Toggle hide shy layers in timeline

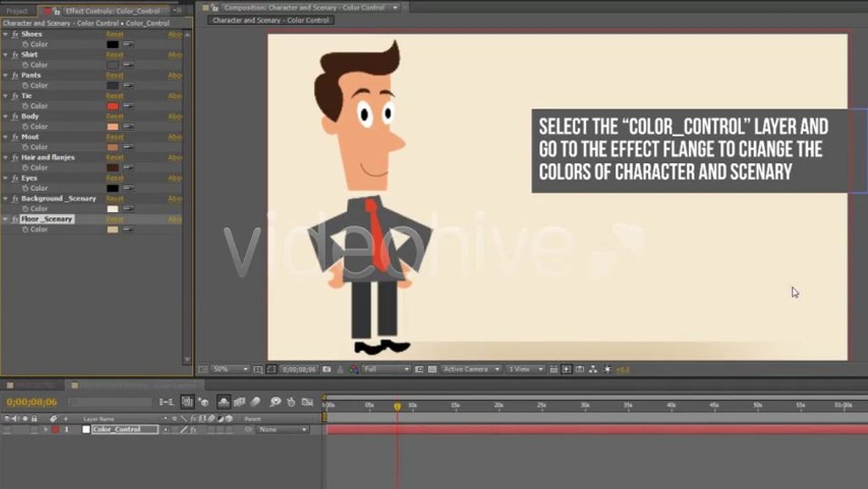[x=223, y=402]
